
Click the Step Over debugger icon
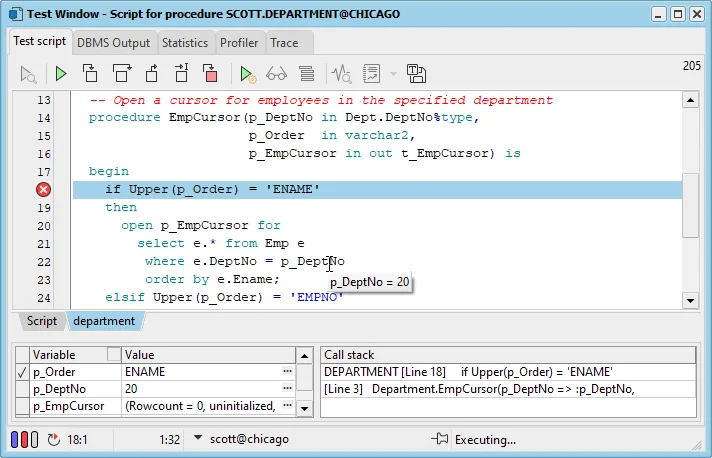(x=121, y=74)
